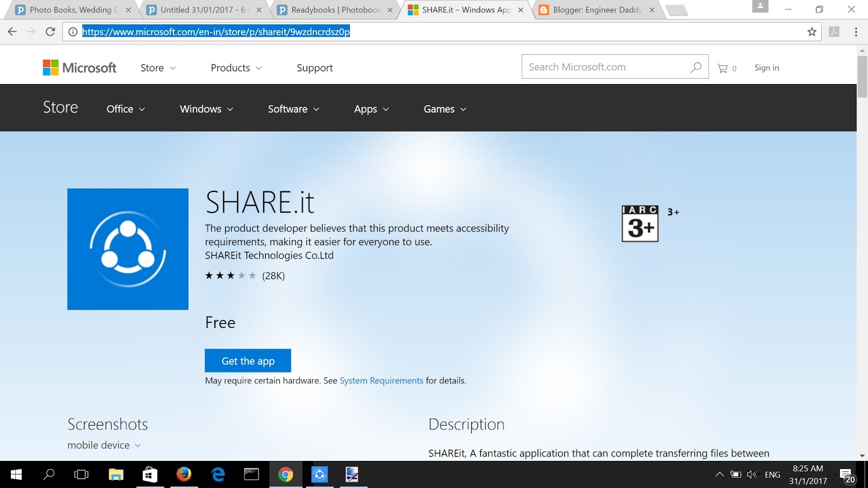The height and width of the screenshot is (488, 868).
Task: Click the Microsoft logo
Action: pyautogui.click(x=80, y=68)
